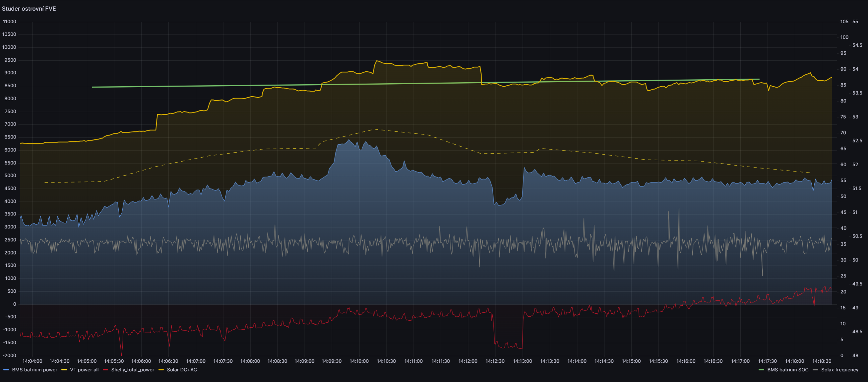
Task: Click the 14:05:30 time axis label
Action: 114,361
